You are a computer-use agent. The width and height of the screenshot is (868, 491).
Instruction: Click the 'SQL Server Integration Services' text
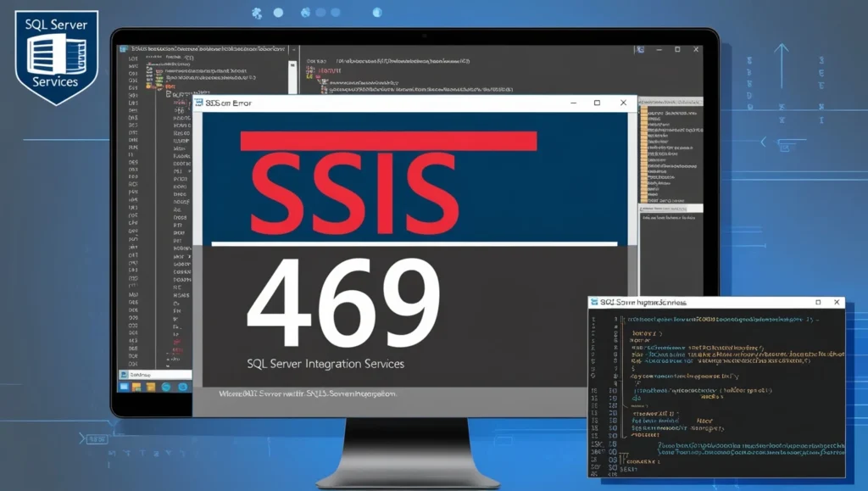[325, 364]
